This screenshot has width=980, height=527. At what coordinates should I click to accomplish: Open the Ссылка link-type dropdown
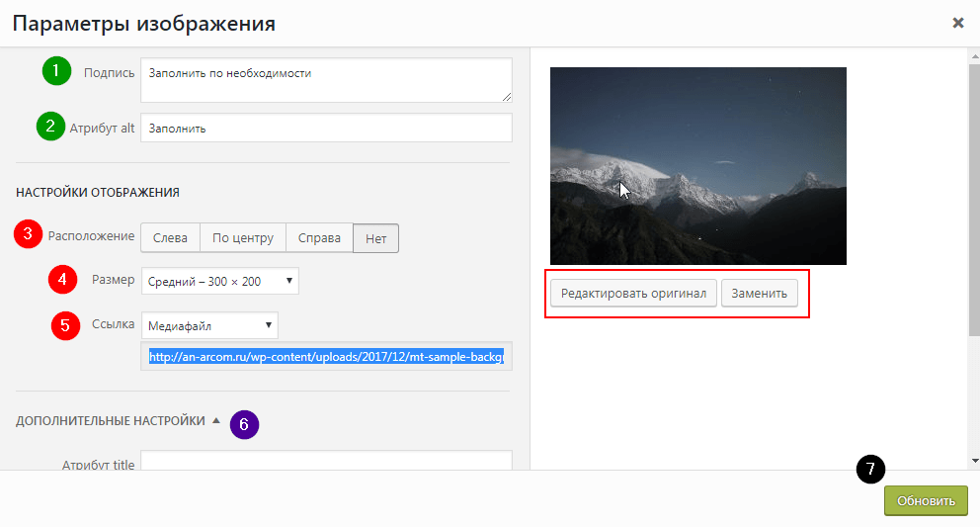(209, 325)
